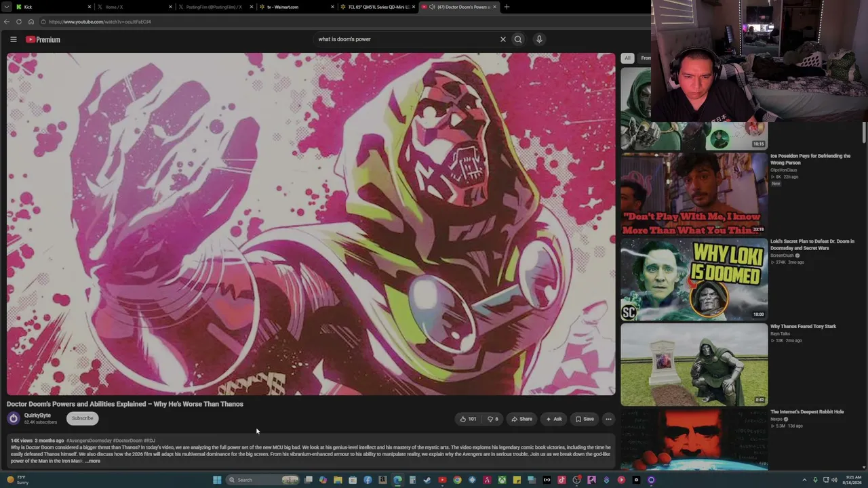Start voice search with the microphone
The height and width of the screenshot is (488, 868).
click(539, 39)
